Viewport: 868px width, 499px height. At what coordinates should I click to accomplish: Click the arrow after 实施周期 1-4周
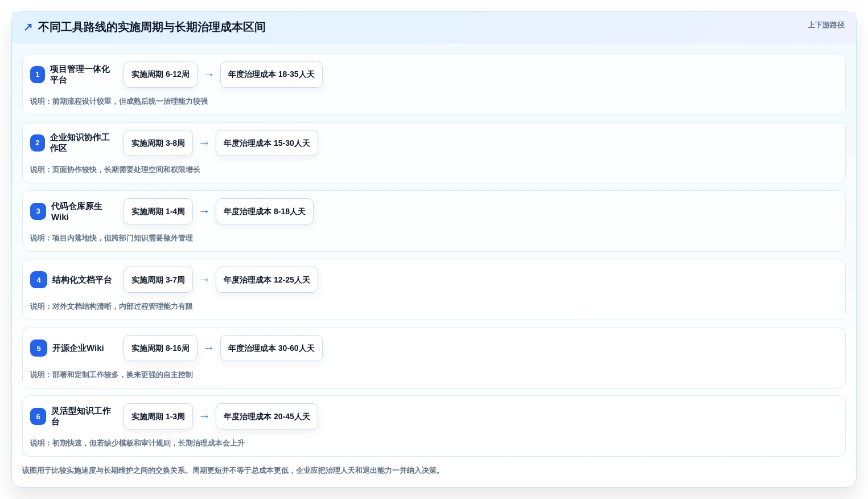click(x=204, y=211)
